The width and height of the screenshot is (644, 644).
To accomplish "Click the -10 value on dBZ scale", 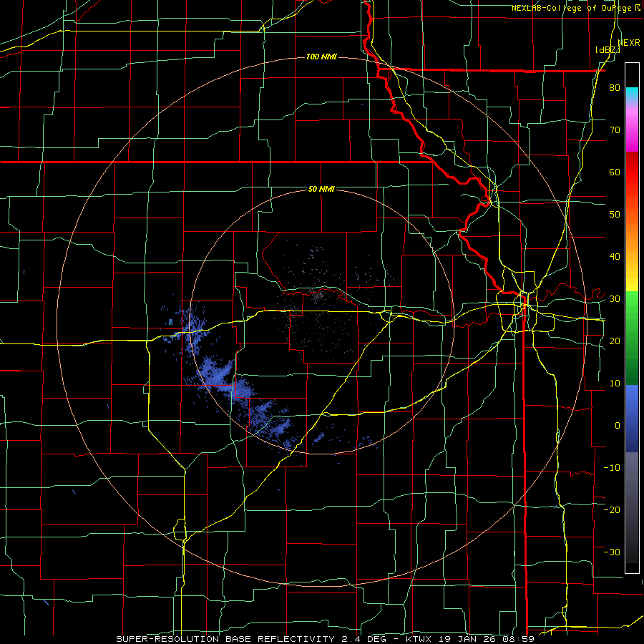I will (x=612, y=468).
